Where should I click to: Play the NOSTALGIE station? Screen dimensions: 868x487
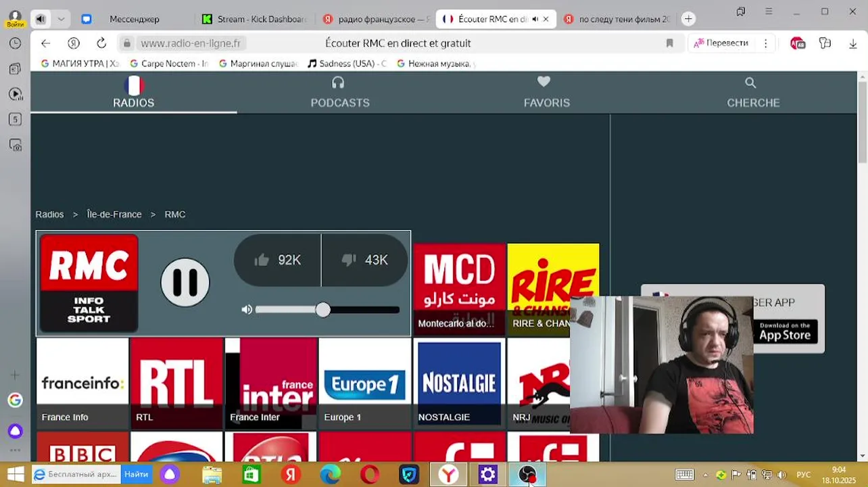coord(459,384)
